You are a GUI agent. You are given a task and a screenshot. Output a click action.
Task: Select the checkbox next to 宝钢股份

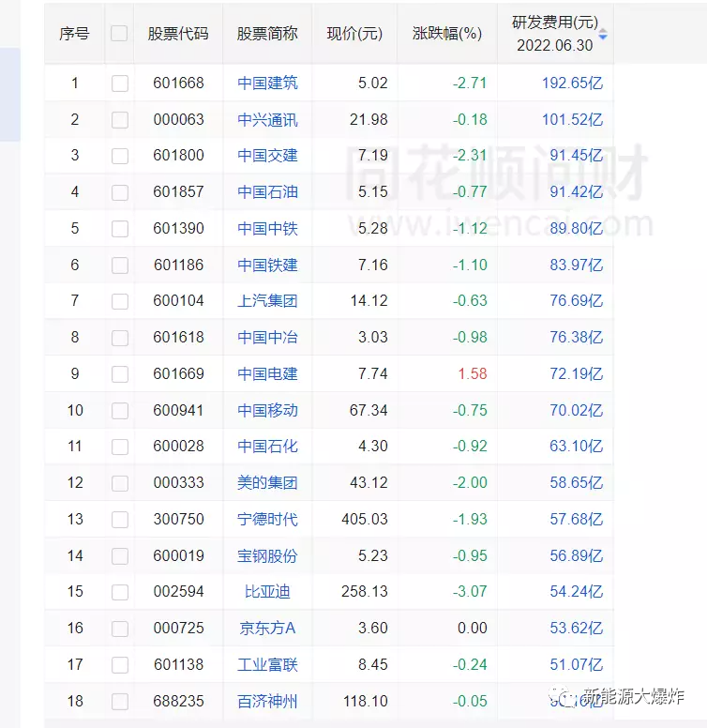pos(120,556)
